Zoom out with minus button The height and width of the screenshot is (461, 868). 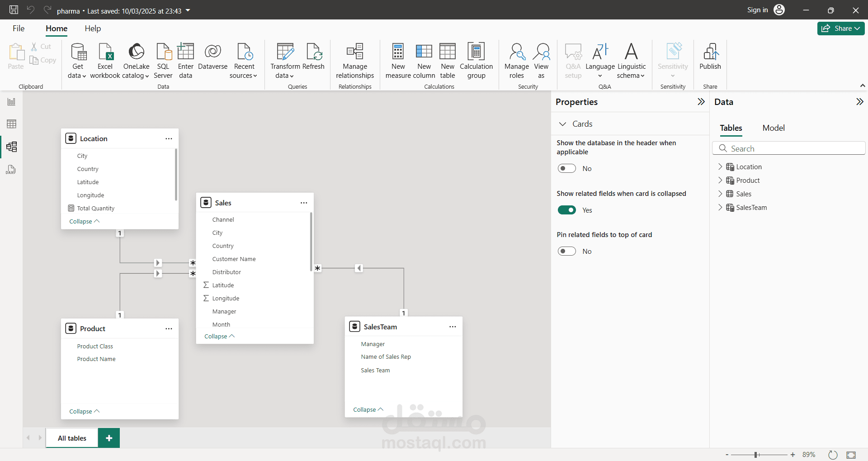(727, 455)
